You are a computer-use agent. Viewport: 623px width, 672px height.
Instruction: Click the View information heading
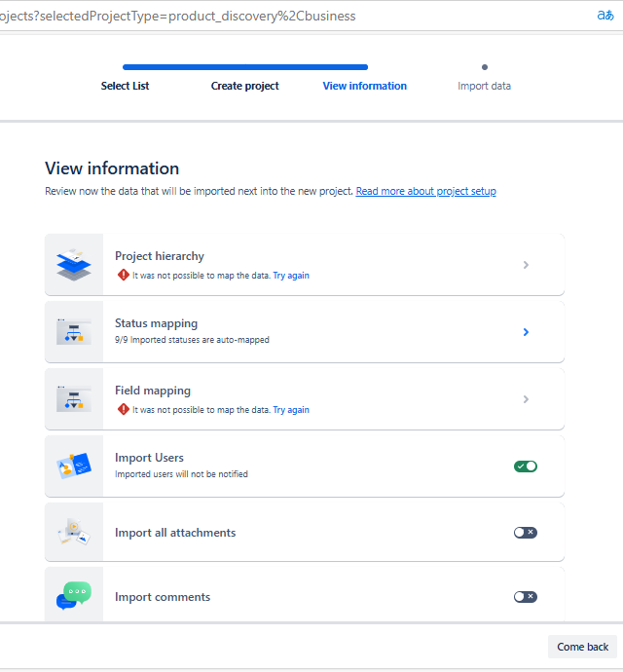(112, 168)
